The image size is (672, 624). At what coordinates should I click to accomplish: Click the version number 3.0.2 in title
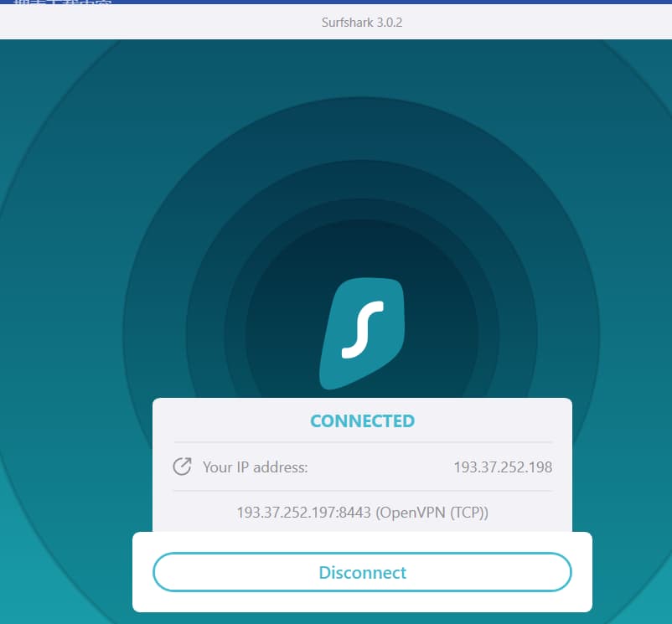pyautogui.click(x=388, y=23)
